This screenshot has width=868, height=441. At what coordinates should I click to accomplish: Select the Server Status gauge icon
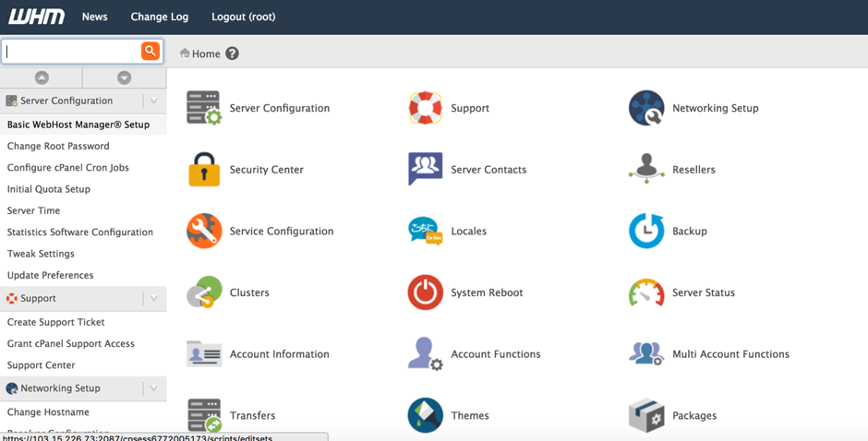point(646,292)
